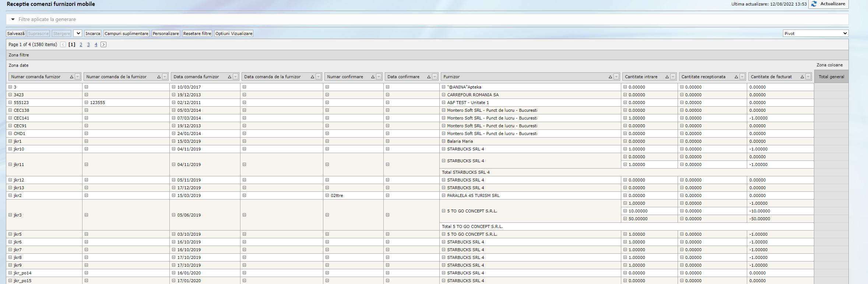Click the refresh icon next to Actualizare
This screenshot has height=284, width=868.
814,4
